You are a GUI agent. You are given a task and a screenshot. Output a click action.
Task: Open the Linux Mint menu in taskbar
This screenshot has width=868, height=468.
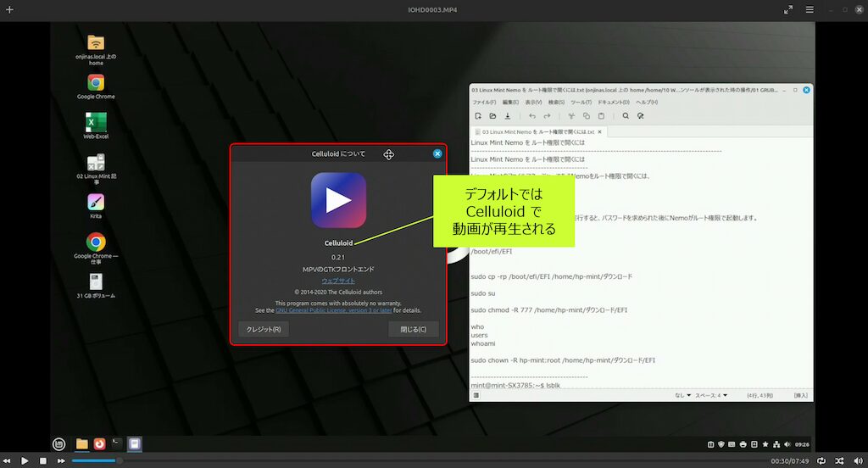tap(59, 443)
